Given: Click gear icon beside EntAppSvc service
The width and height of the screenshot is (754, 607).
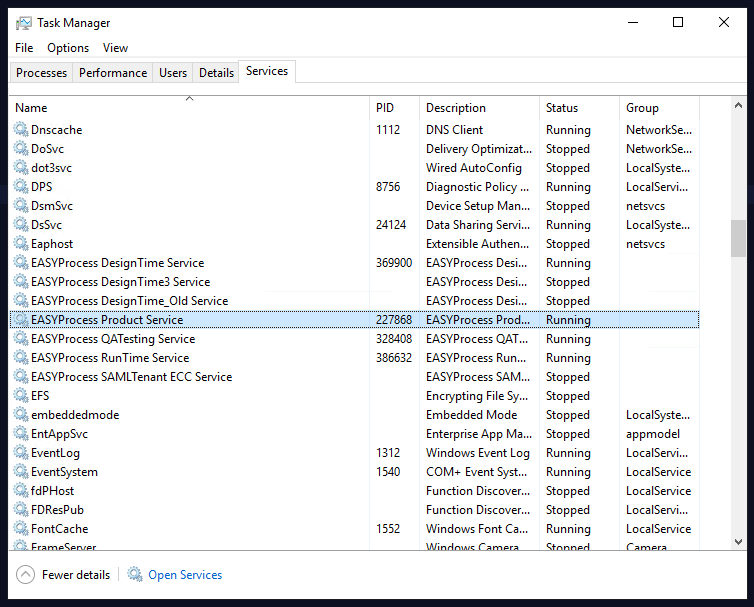Looking at the screenshot, I should tap(21, 433).
